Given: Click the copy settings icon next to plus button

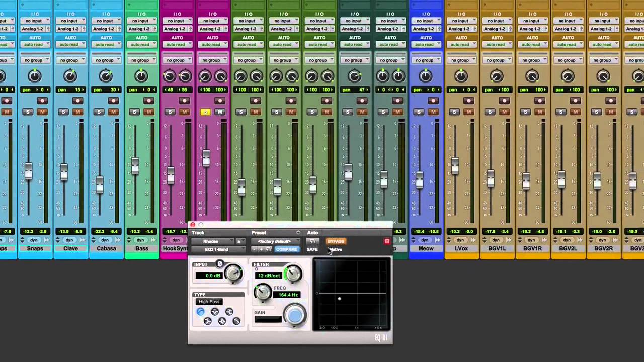Looking at the screenshot, I should (x=269, y=249).
